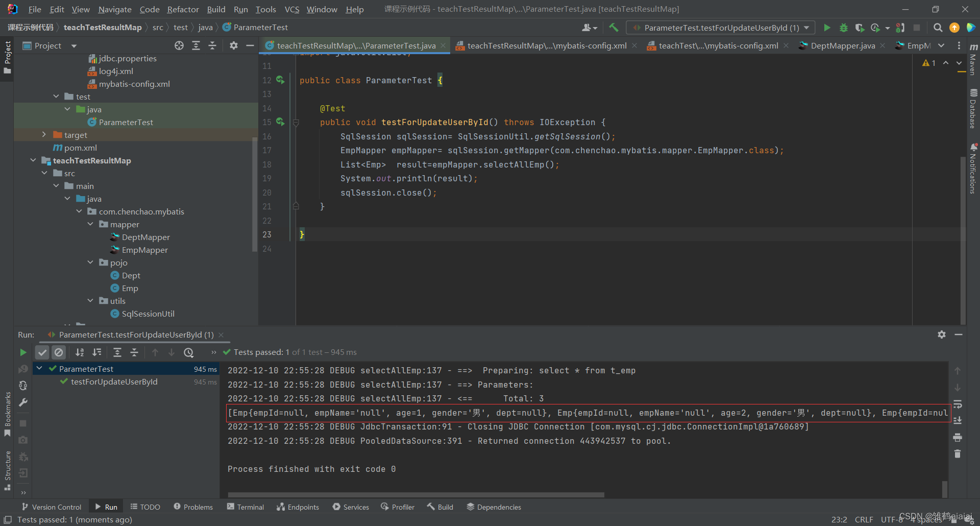Open run configuration dropdown ParameterTest.testForUpdateUserById

point(720,28)
